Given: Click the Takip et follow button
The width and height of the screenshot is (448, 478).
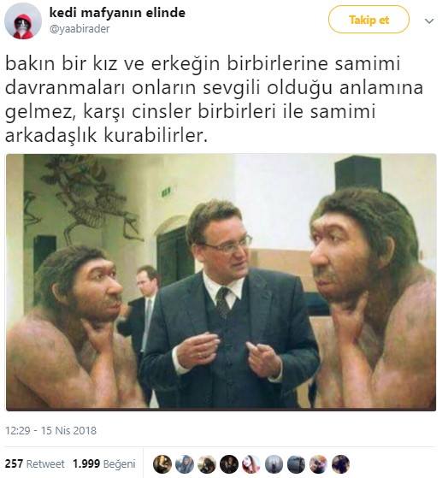Looking at the screenshot, I should pos(368,20).
